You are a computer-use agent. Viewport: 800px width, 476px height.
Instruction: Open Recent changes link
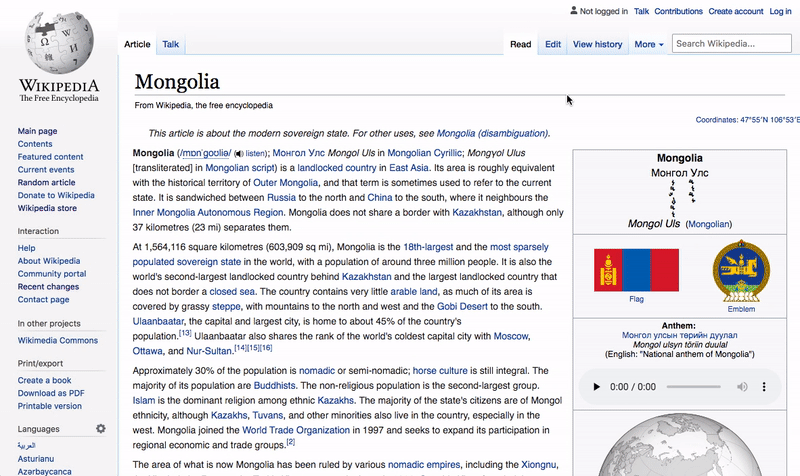pos(48,286)
